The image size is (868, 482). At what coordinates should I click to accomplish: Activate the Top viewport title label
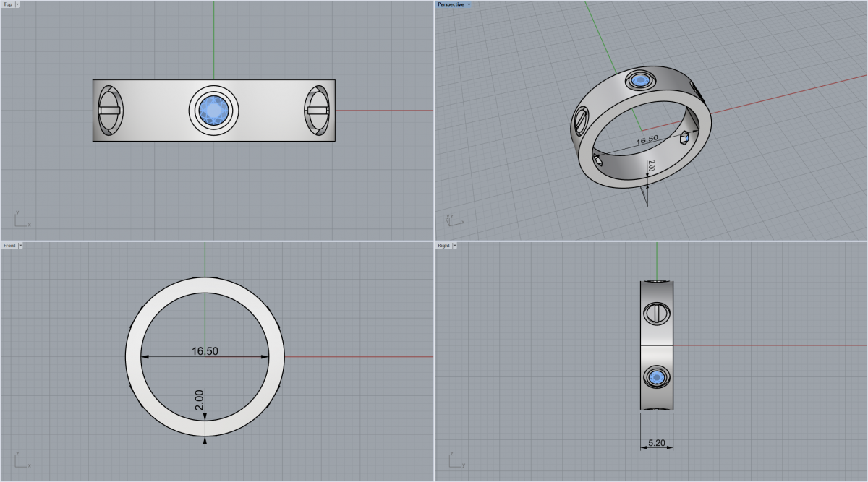[x=7, y=4]
